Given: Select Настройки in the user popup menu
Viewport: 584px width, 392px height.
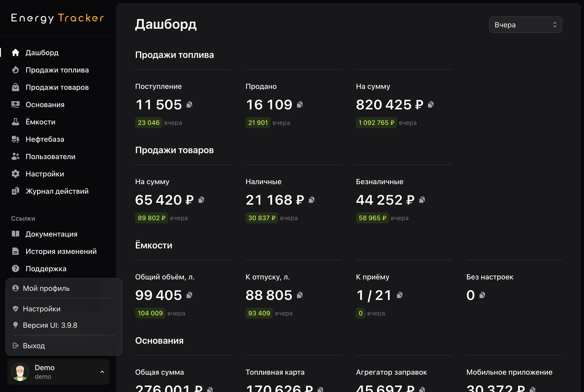Looking at the screenshot, I should [x=64, y=309].
